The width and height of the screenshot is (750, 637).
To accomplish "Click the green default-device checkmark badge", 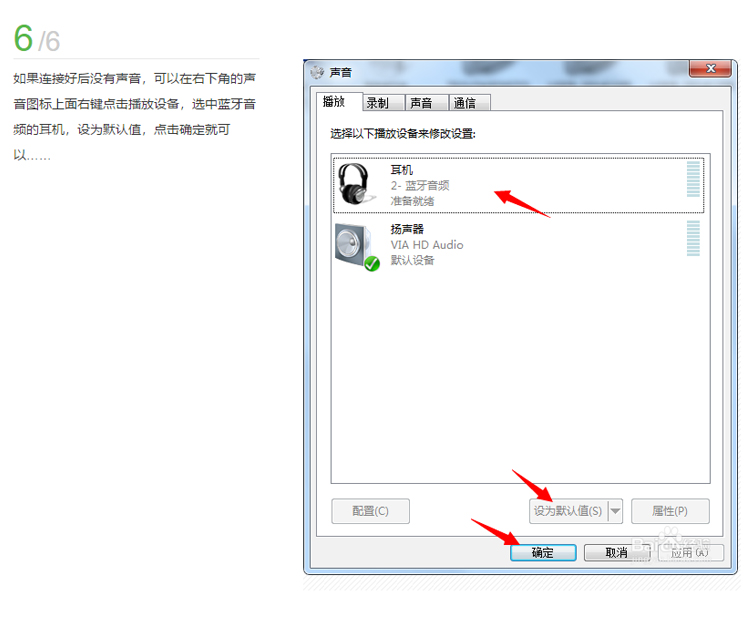I will coord(372,264).
